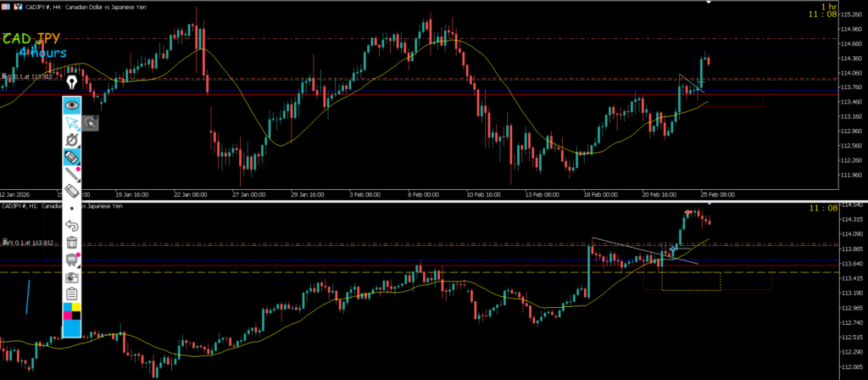Click the 22 Jan 08:00 date label
The width and height of the screenshot is (868, 380).
tap(191, 195)
